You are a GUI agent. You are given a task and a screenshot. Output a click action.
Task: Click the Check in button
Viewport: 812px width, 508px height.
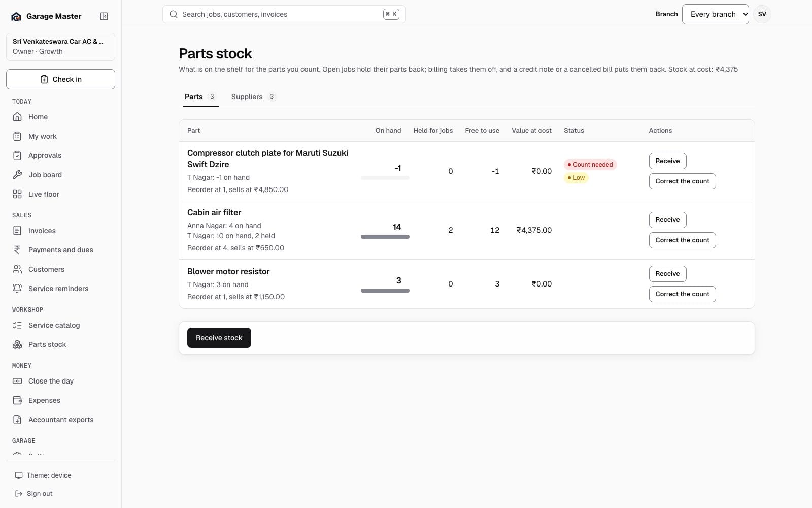click(60, 79)
